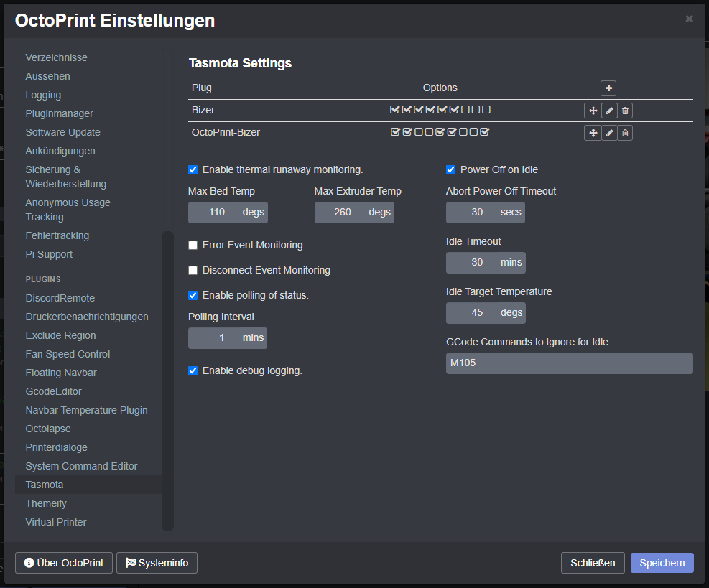The image size is (709, 588).
Task: Click the move arrows icon on Bizer row
Action: [593, 111]
